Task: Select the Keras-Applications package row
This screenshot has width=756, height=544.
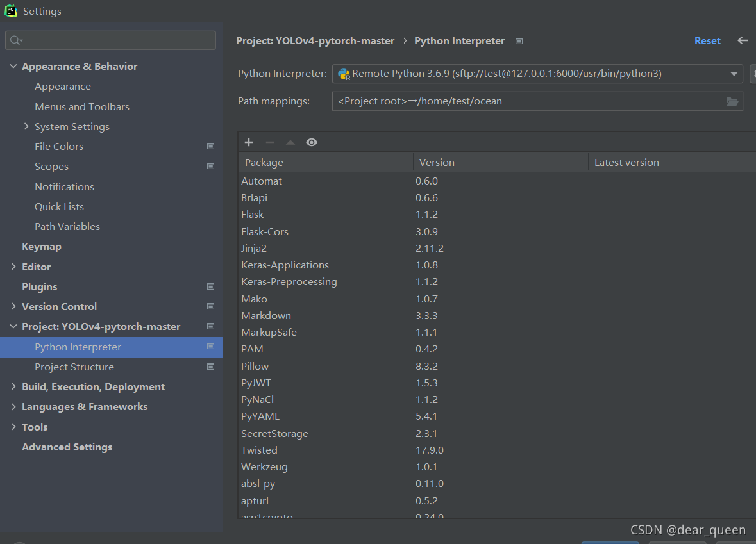Action: (x=497, y=265)
